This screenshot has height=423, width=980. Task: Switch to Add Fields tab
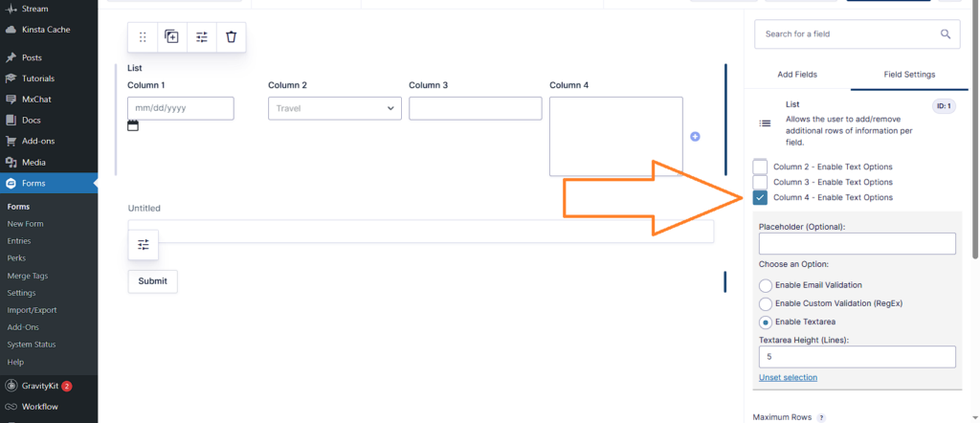(x=797, y=75)
